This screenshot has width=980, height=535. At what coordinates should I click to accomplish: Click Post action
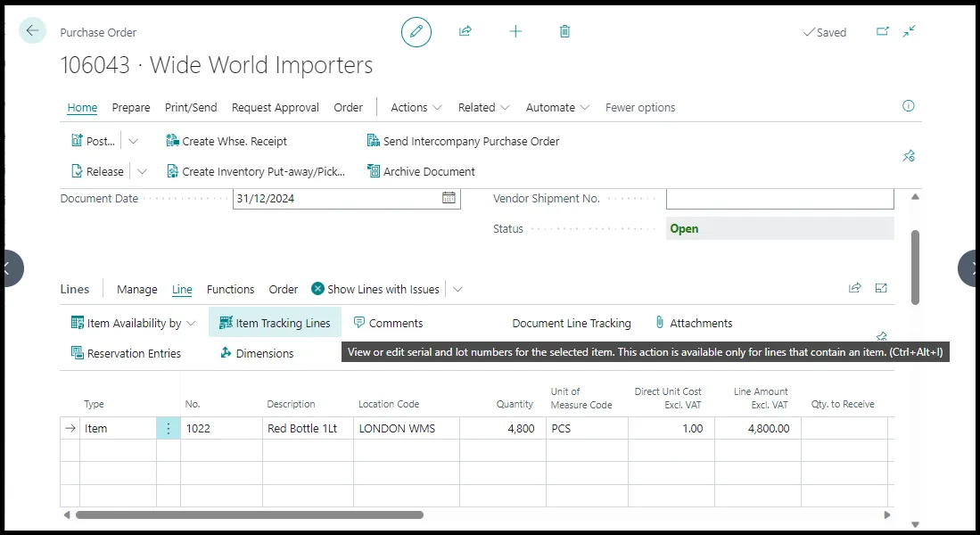[x=93, y=141]
